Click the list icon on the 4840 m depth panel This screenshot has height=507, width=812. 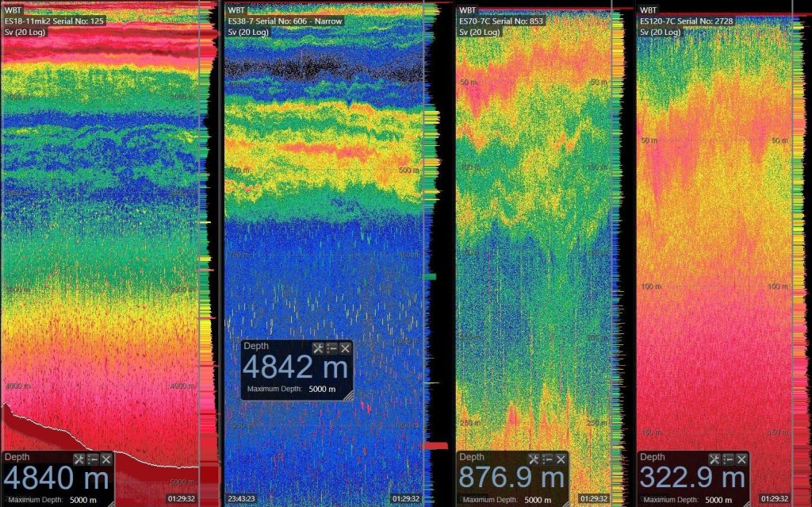point(94,459)
